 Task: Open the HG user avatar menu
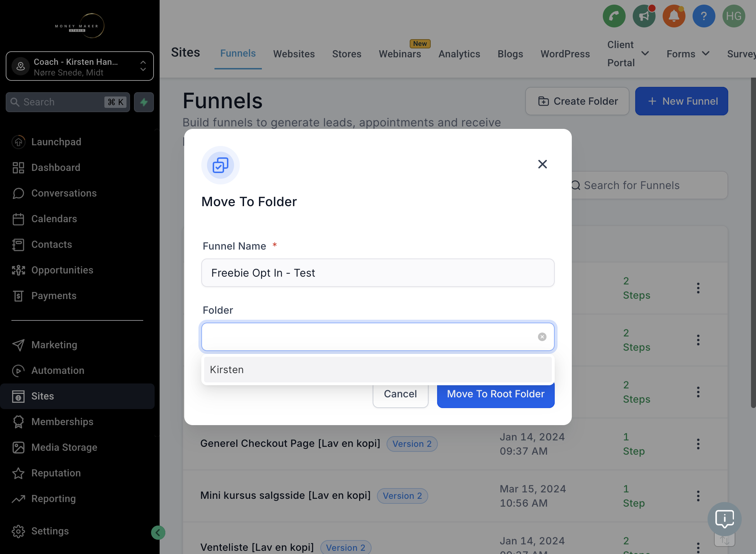point(734,16)
